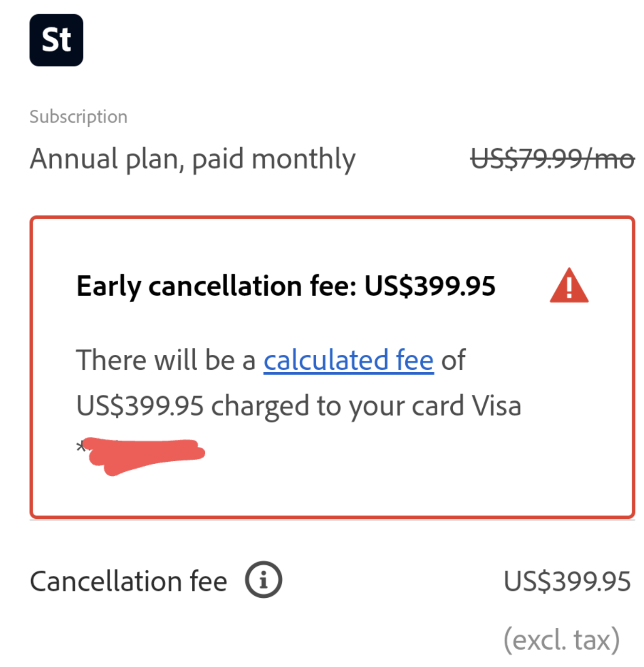The height and width of the screenshot is (667, 644).
Task: Click the US$399.95 amount in the warning body
Action: (x=139, y=406)
